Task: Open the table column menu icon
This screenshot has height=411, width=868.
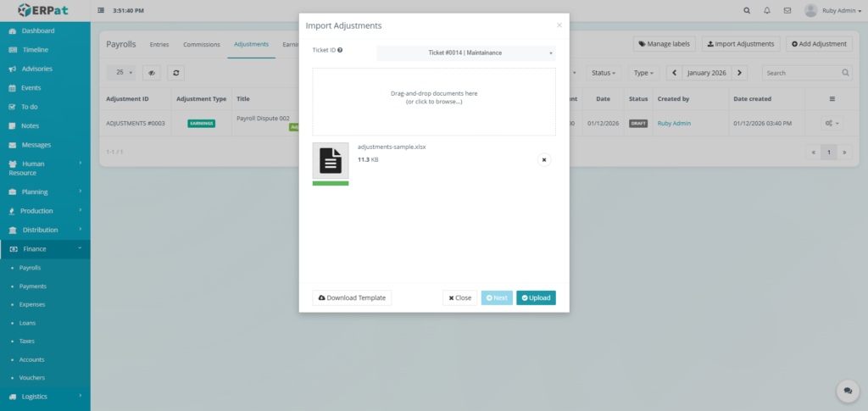Action: [x=832, y=98]
